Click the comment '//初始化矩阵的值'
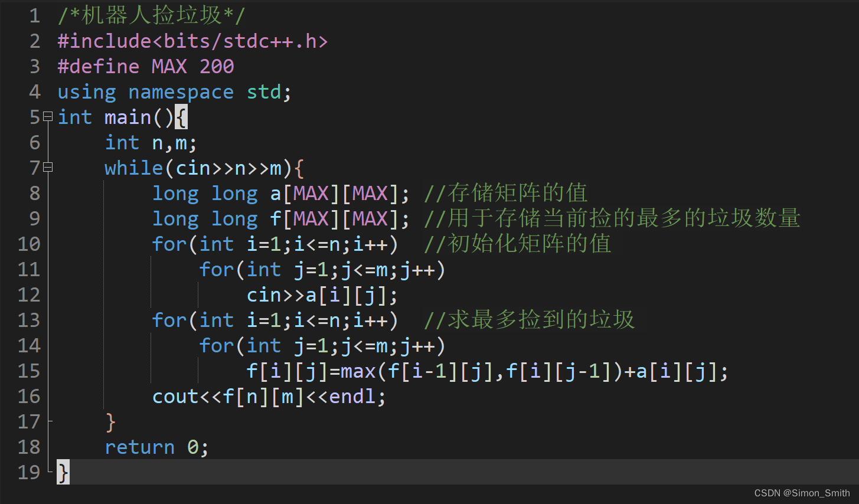Viewport: 859px width, 504px height. point(518,244)
